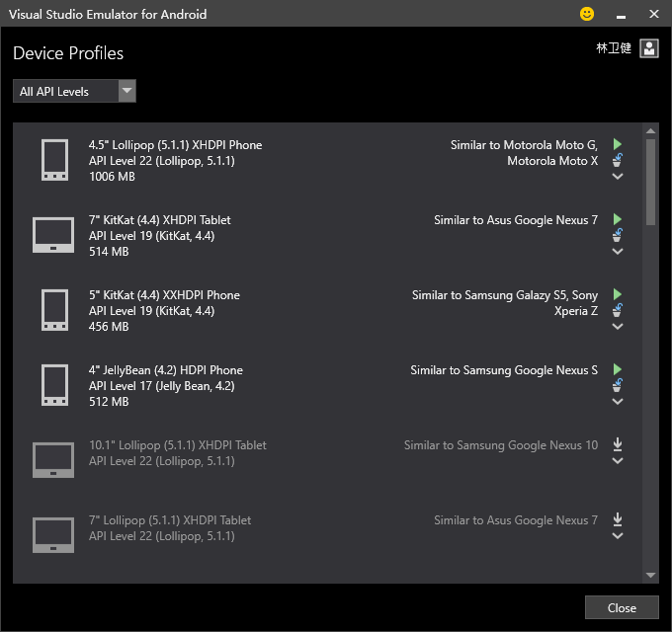The height and width of the screenshot is (632, 672).
Task: Expand details for 7" KitKat Tablet
Action: [617, 252]
